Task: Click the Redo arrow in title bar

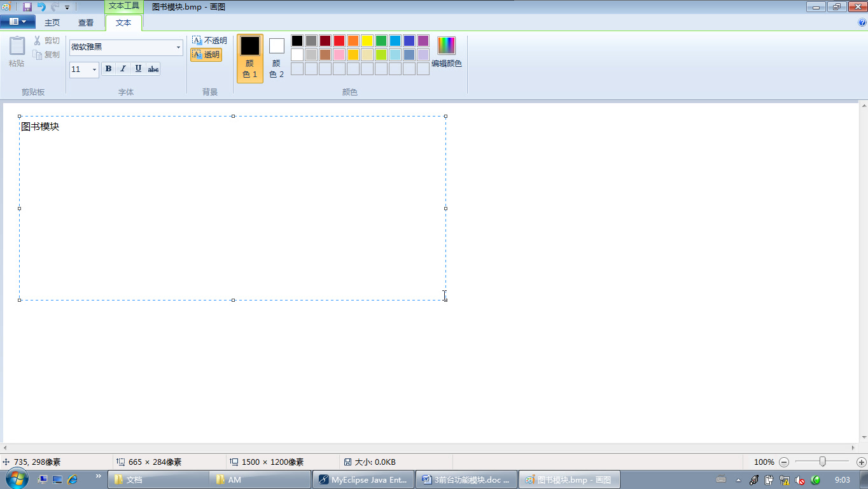Action: tap(55, 7)
